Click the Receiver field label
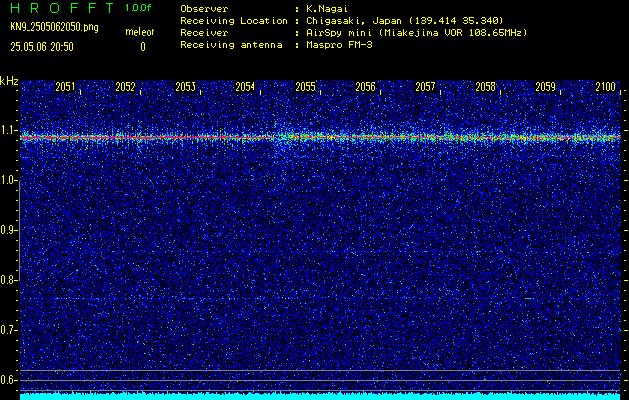Screen dimensions: 629x400 tap(204, 32)
